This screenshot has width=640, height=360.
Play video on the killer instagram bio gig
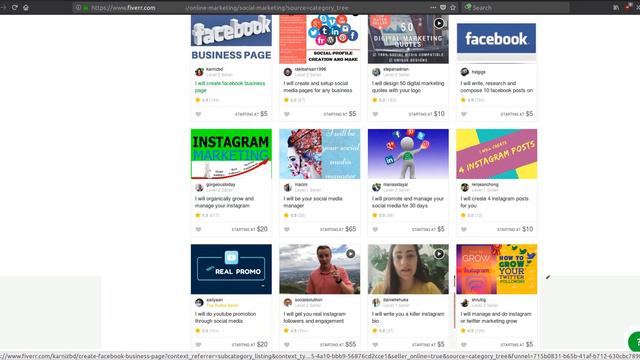click(x=439, y=254)
